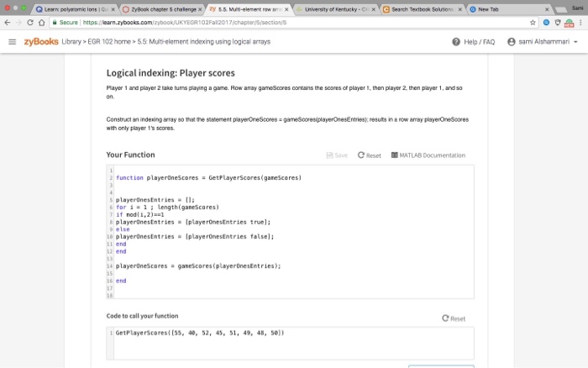Click the zyBooks logo
The height and width of the screenshot is (368, 588).
pyautogui.click(x=41, y=42)
